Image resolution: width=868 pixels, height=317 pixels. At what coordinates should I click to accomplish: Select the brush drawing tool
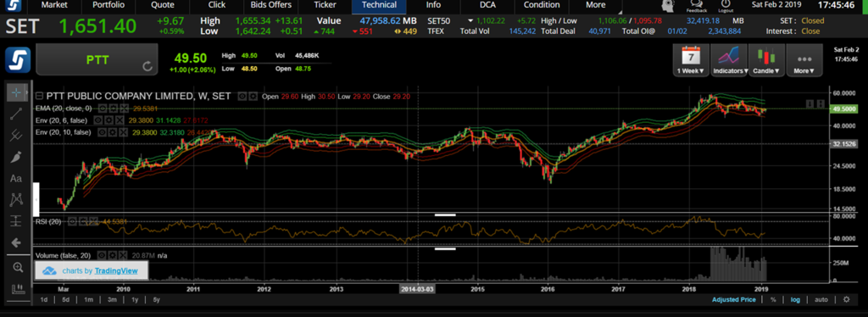click(x=16, y=157)
